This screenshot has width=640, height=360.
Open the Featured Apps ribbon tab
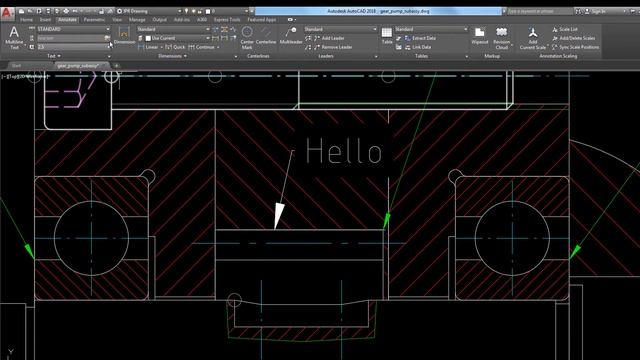point(262,20)
